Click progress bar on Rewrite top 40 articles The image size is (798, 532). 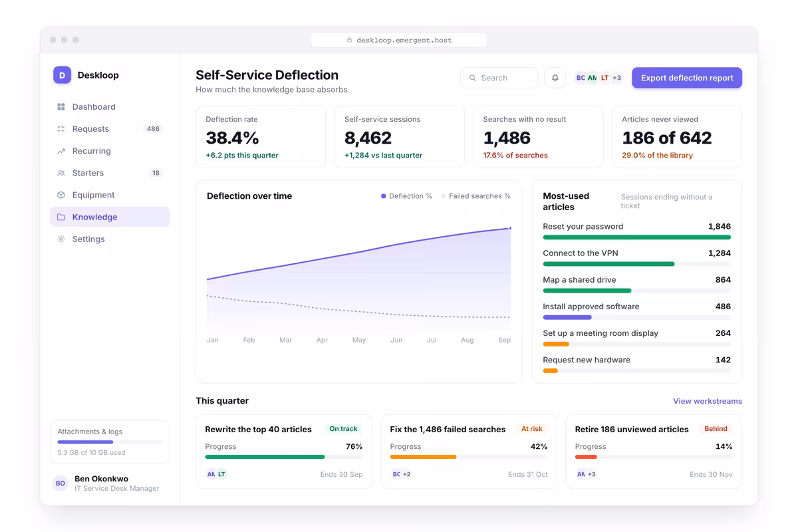coord(284,457)
